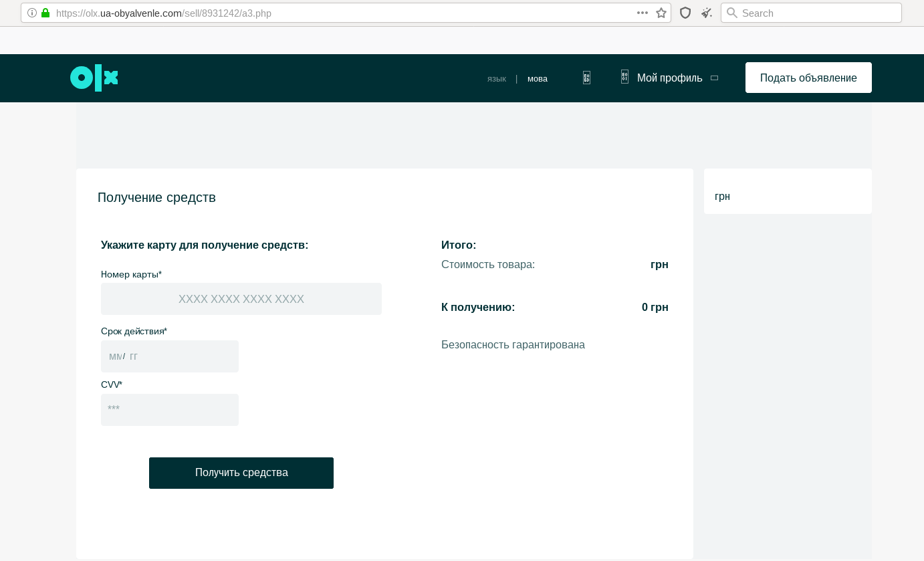Click the expiry month мм field

point(115,356)
